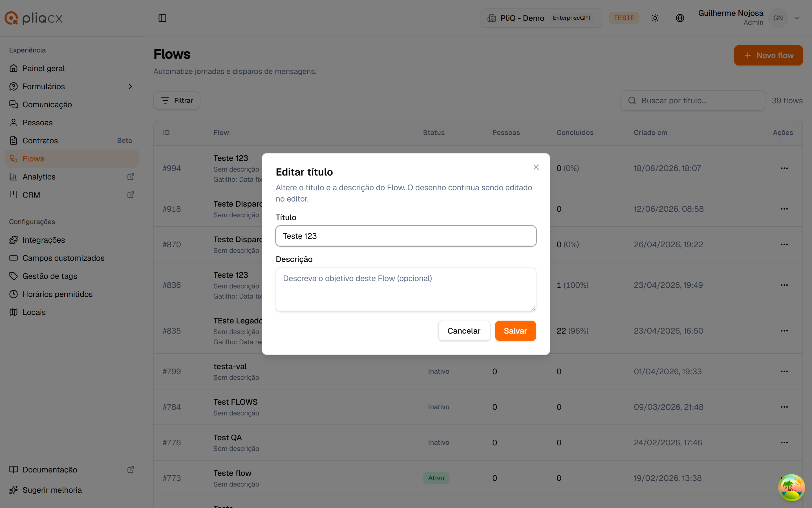Viewport: 812px width, 508px height.
Task: Cancel the title edit
Action: coord(464,330)
